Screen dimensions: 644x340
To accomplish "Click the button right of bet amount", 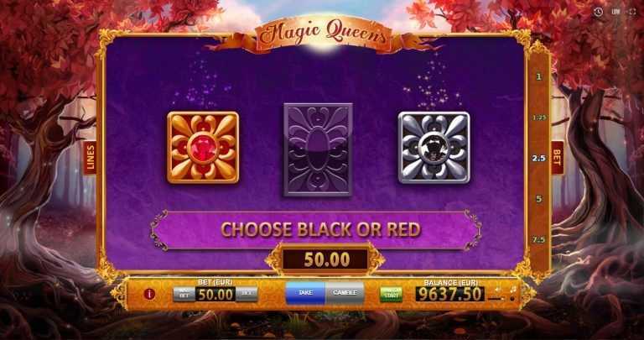I will click(247, 295).
